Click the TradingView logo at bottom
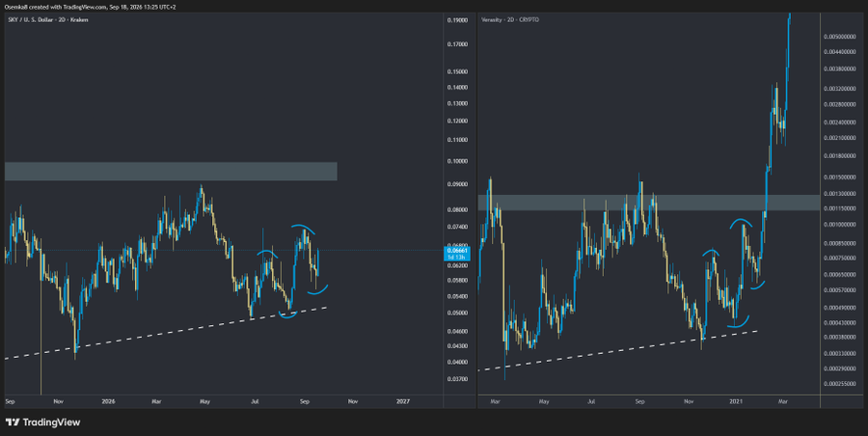 click(x=43, y=422)
